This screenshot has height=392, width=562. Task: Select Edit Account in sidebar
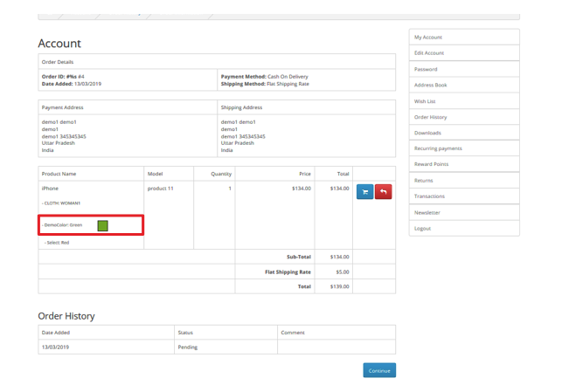[429, 53]
